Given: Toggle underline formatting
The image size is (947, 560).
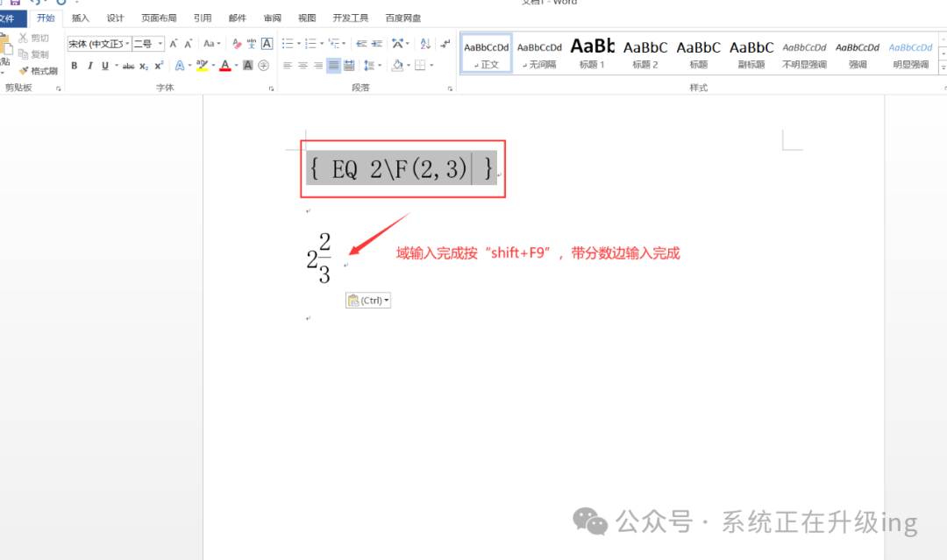Looking at the screenshot, I should 105,66.
